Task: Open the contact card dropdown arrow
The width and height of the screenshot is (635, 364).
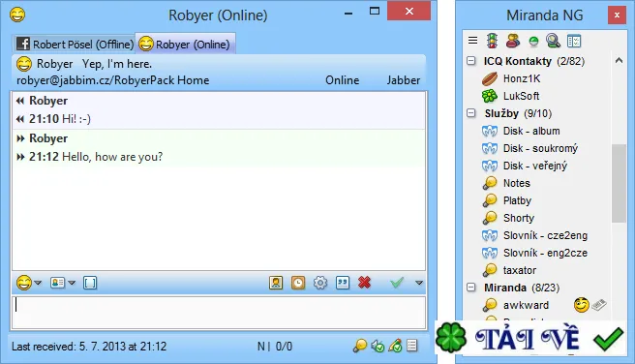Action: 72,283
